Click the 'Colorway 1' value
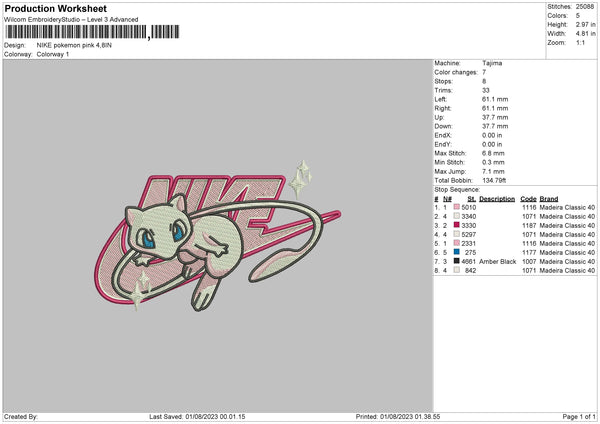This screenshot has height=424, width=600. [53, 54]
